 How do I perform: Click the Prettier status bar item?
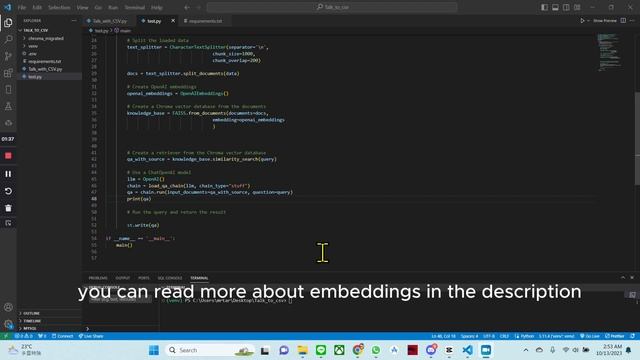click(615, 336)
